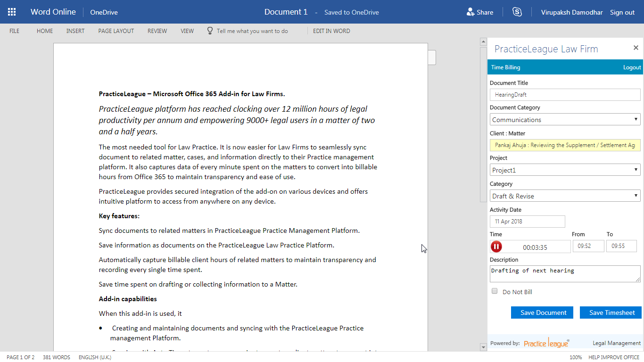This screenshot has height=362, width=644.
Task: Click the Client : Matter field
Action: (x=565, y=145)
